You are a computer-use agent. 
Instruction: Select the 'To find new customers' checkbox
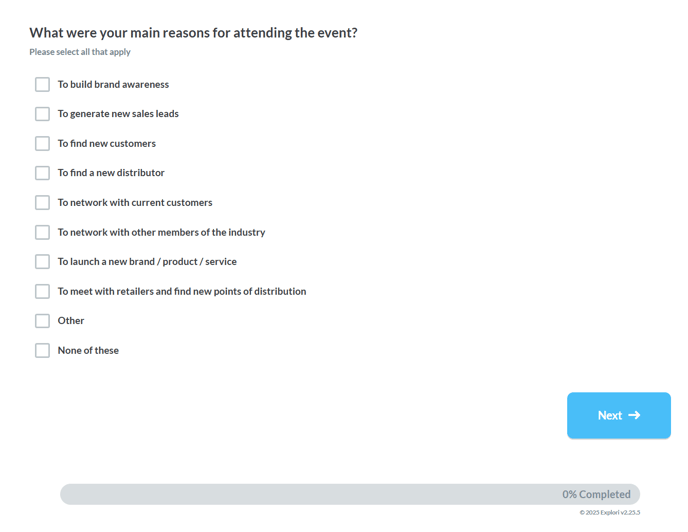[x=43, y=143]
